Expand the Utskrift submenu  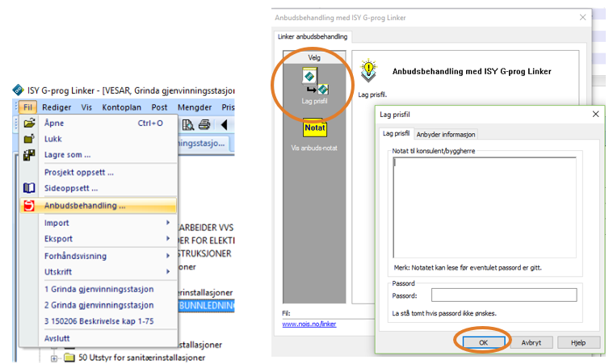[99, 272]
